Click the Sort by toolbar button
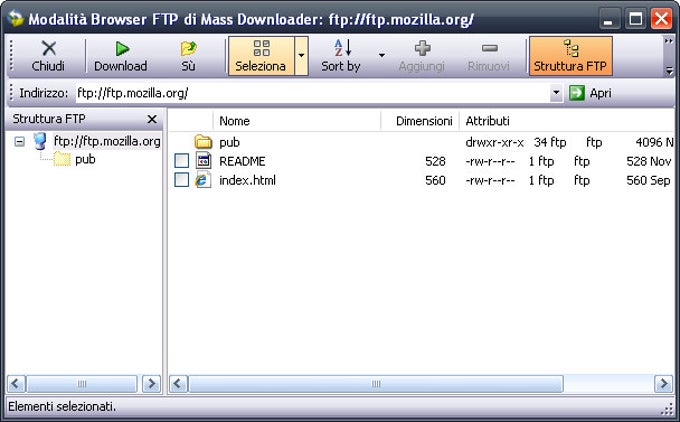The image size is (680, 422). click(x=341, y=56)
